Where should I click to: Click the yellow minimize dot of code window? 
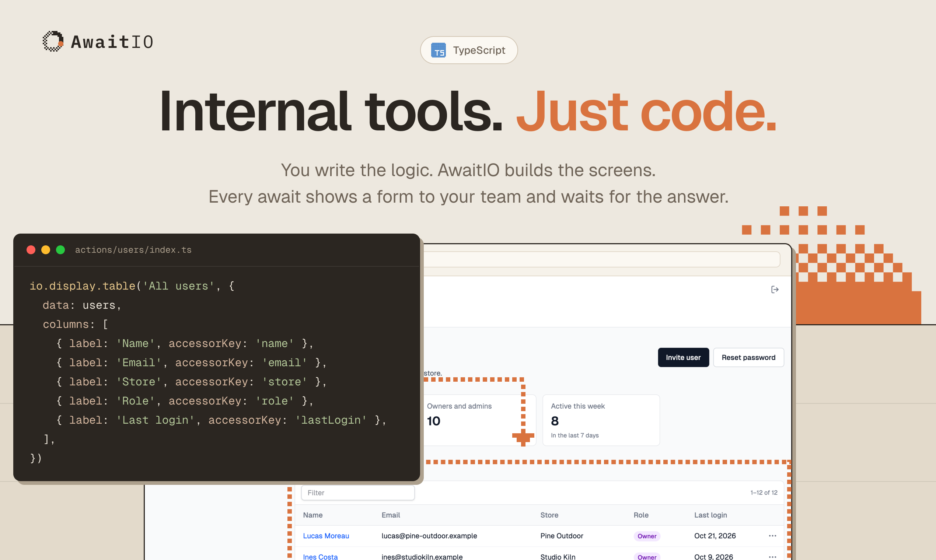coord(46,250)
